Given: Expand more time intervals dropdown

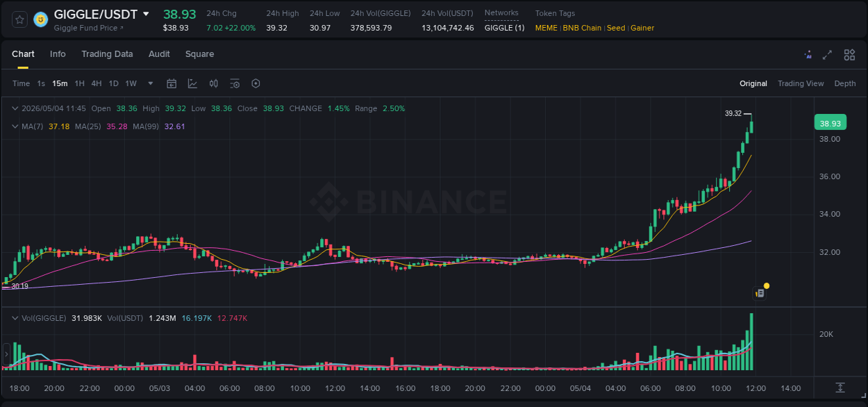Looking at the screenshot, I should click(151, 83).
